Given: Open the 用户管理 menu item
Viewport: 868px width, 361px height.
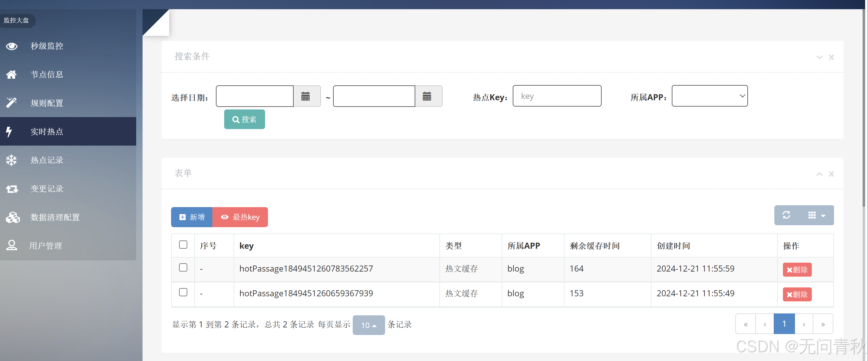Looking at the screenshot, I should 45,246.
